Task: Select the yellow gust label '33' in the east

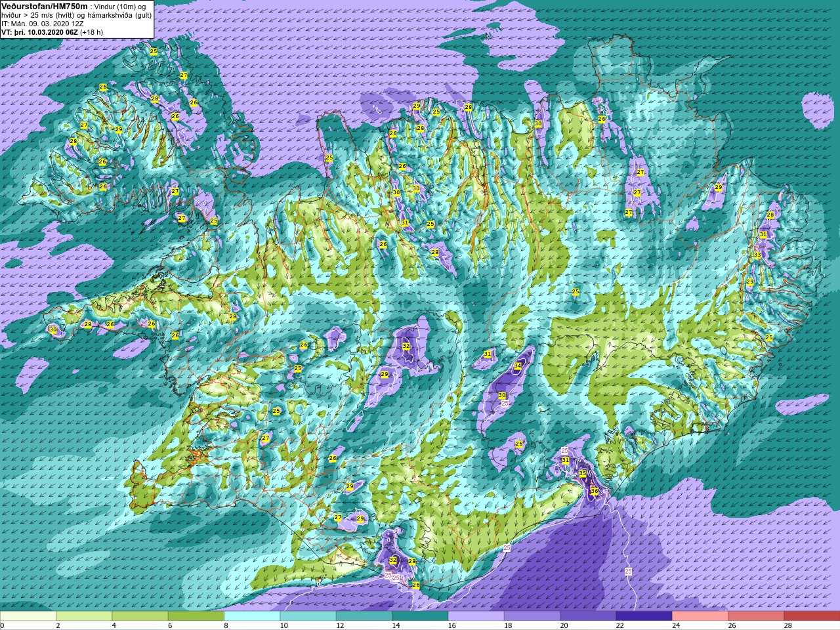Action: point(757,255)
